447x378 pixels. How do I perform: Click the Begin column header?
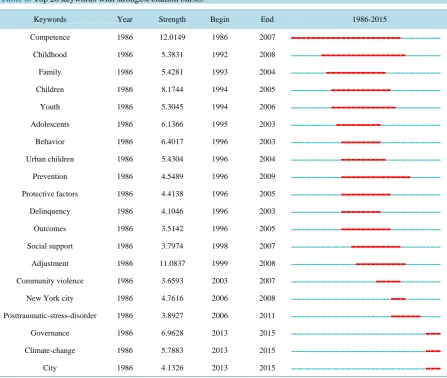click(x=220, y=19)
